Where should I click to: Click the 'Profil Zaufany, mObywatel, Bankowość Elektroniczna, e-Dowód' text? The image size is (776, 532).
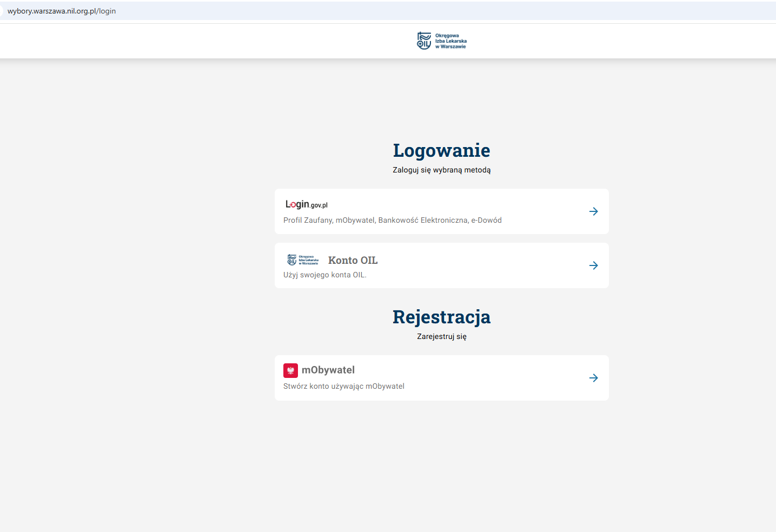coord(393,220)
